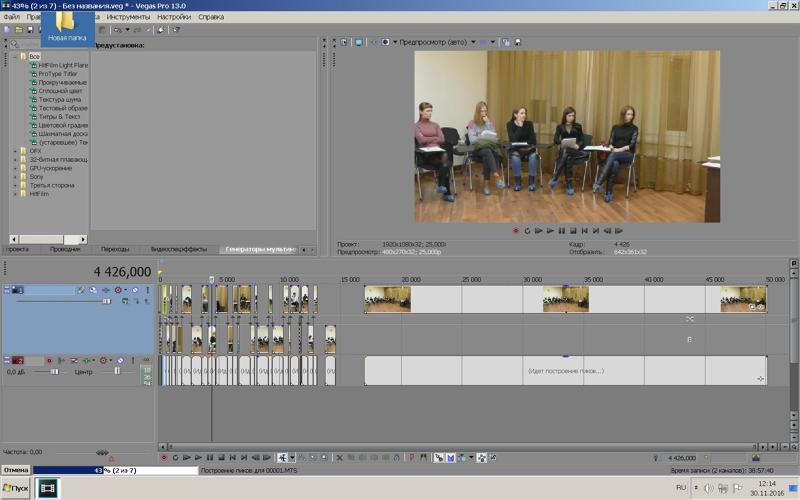Screen dimensions: 800x500
Task: Toggle enable snapping icon in timeline toolbar
Action: [x=438, y=458]
